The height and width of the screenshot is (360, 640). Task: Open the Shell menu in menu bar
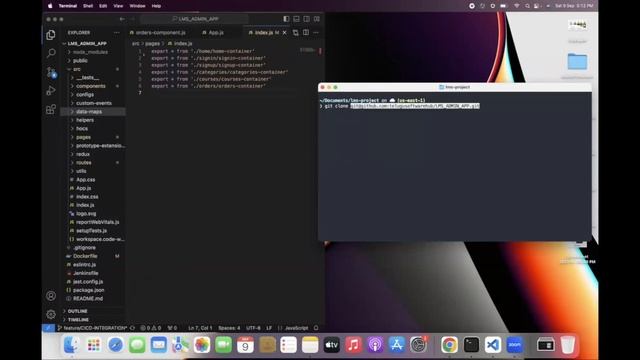coord(88,6)
